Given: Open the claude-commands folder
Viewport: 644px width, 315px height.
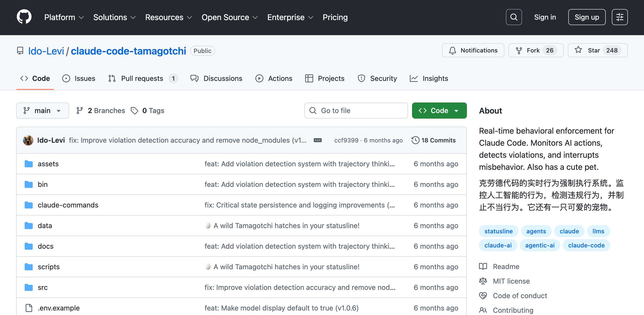Looking at the screenshot, I should coord(68,205).
